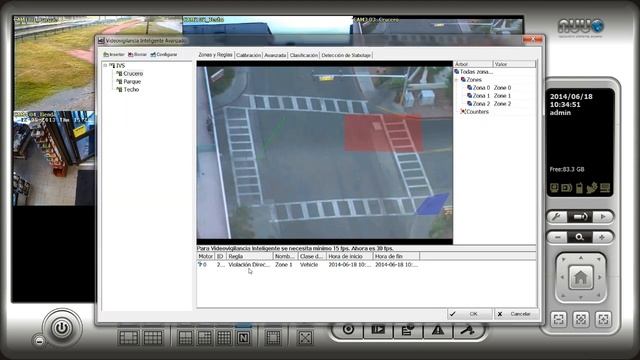Select Zona 2 in zones tree
This screenshot has width=640, height=360.
pyautogui.click(x=481, y=104)
